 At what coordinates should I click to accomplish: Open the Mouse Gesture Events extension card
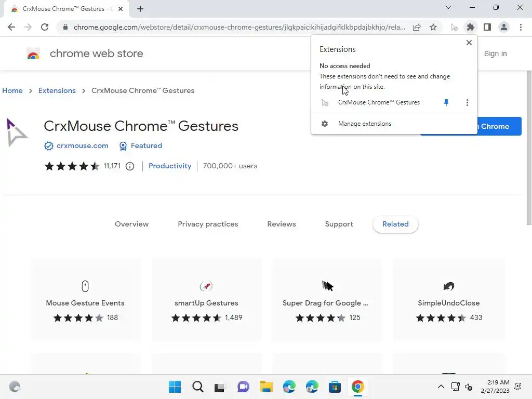[x=85, y=299]
